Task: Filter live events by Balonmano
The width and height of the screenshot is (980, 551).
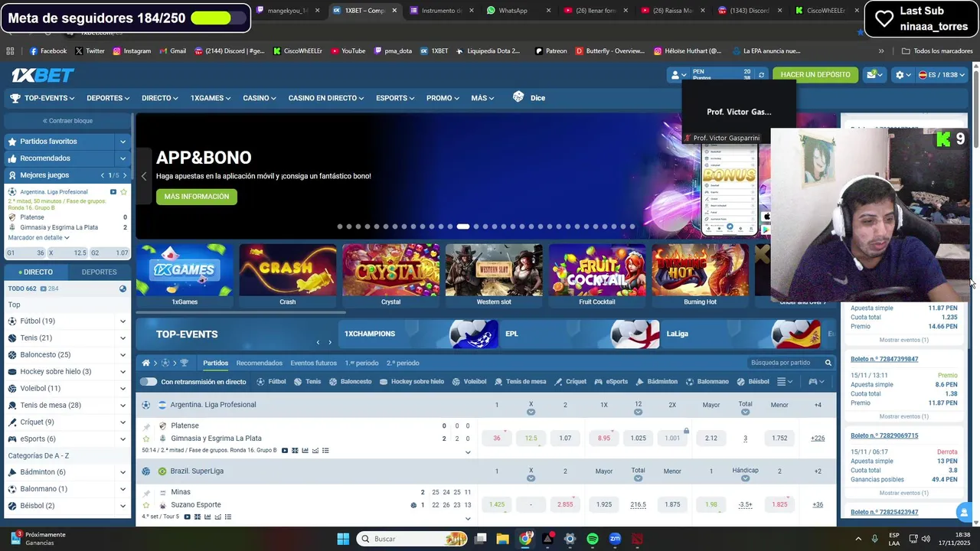Action: coord(707,382)
